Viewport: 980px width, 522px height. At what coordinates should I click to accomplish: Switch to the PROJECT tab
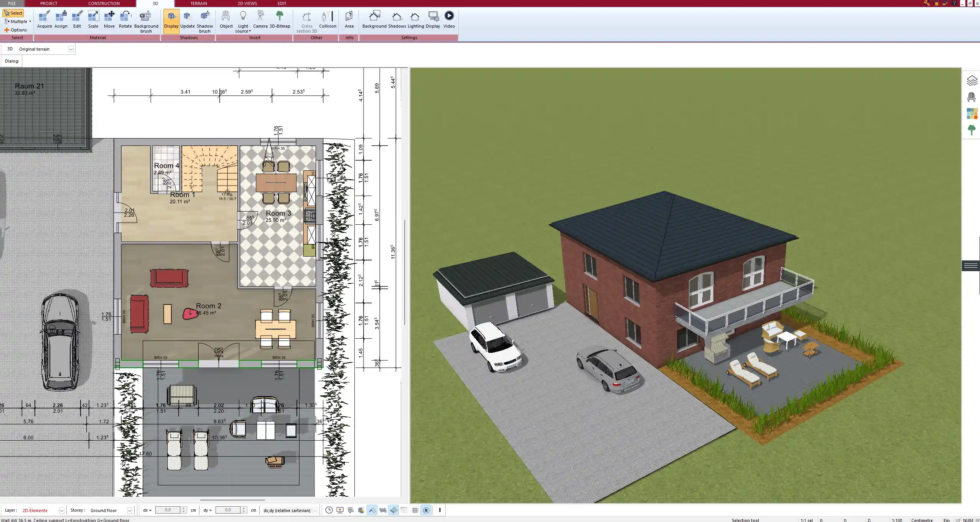pyautogui.click(x=49, y=3)
